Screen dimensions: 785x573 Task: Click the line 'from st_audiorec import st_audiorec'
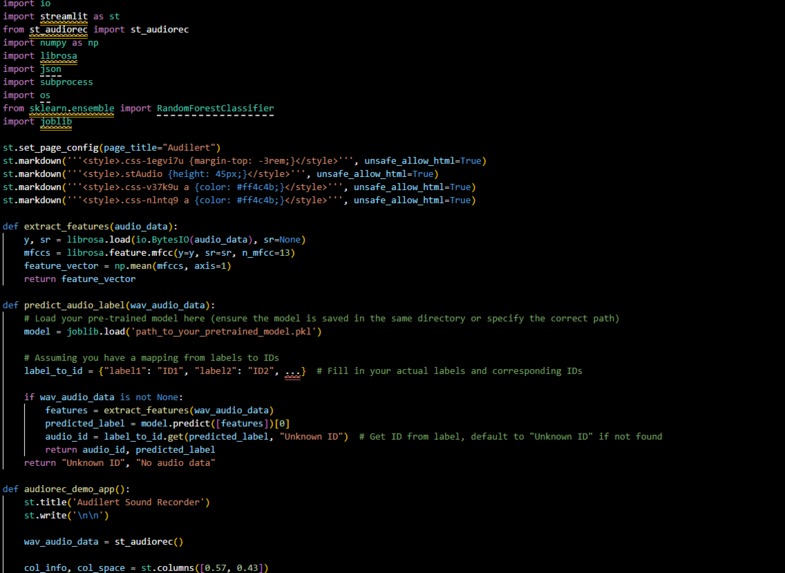[x=96, y=30]
